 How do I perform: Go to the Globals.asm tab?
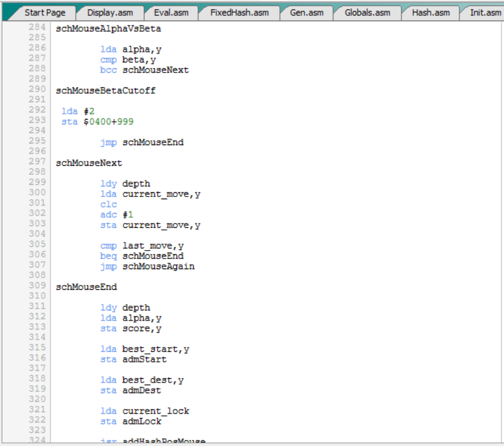tap(367, 13)
